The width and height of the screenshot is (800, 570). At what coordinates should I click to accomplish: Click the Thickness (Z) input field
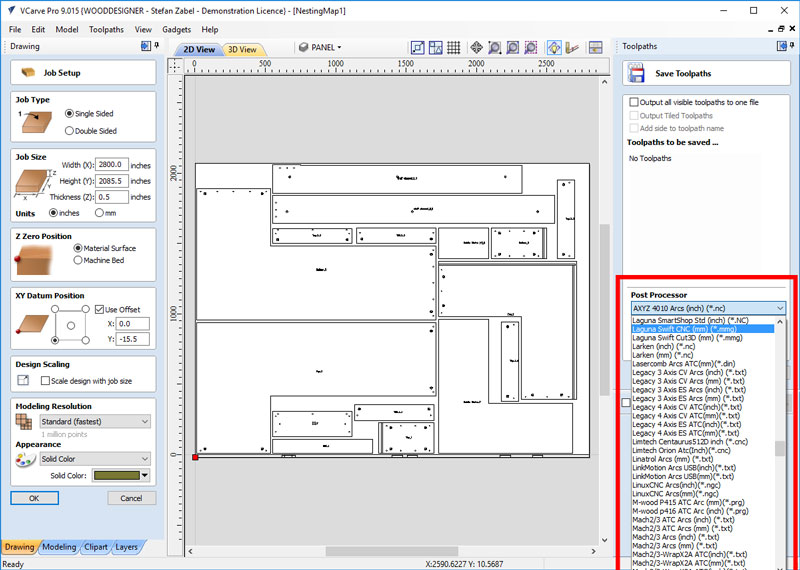[112, 196]
